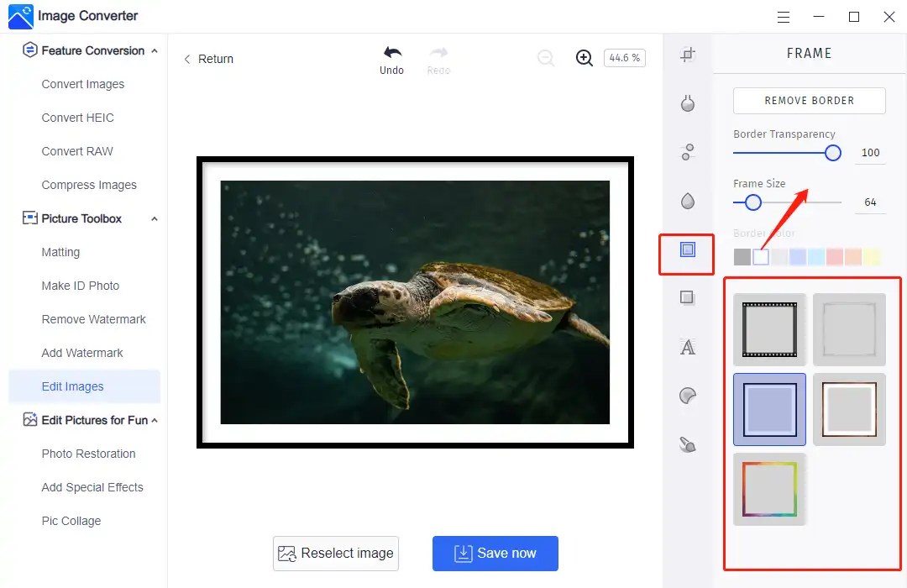Click the Remove Border button
This screenshot has height=588, width=907.
(809, 100)
